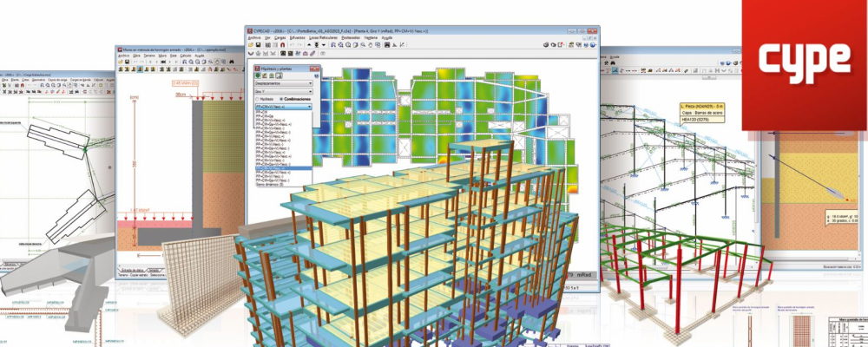Open the Capas de carga menu in leftmost window
The height and width of the screenshot is (347, 868).
(57, 80)
